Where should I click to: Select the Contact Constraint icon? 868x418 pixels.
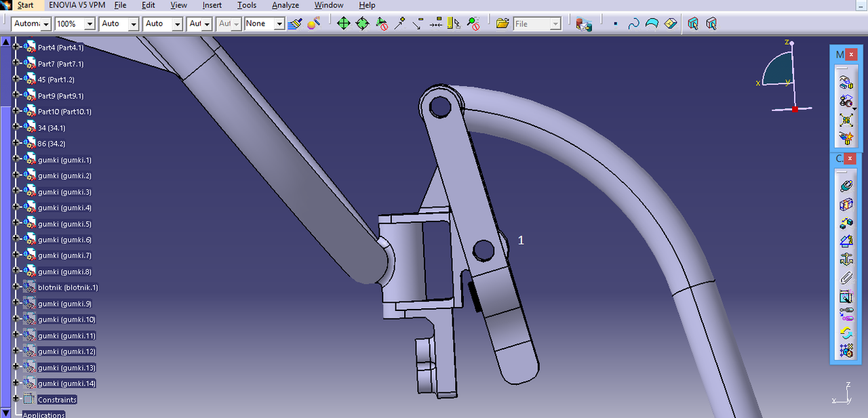pyautogui.click(x=846, y=204)
